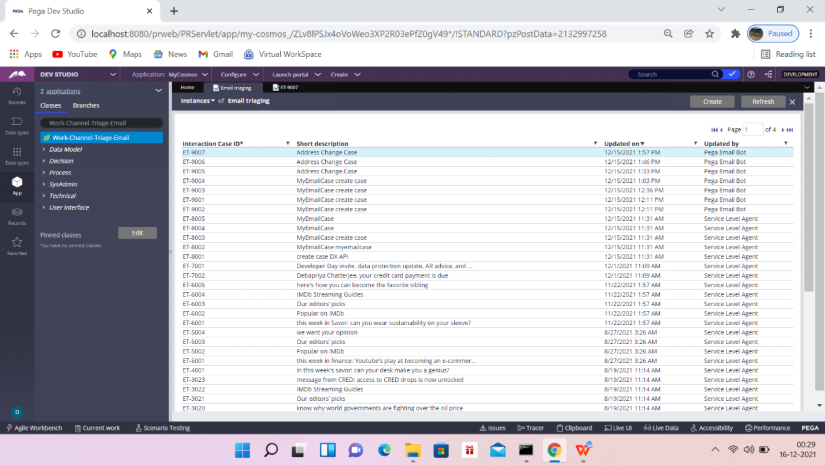Open the Launch portal menu
This screenshot has height=465, width=825.
coord(296,75)
